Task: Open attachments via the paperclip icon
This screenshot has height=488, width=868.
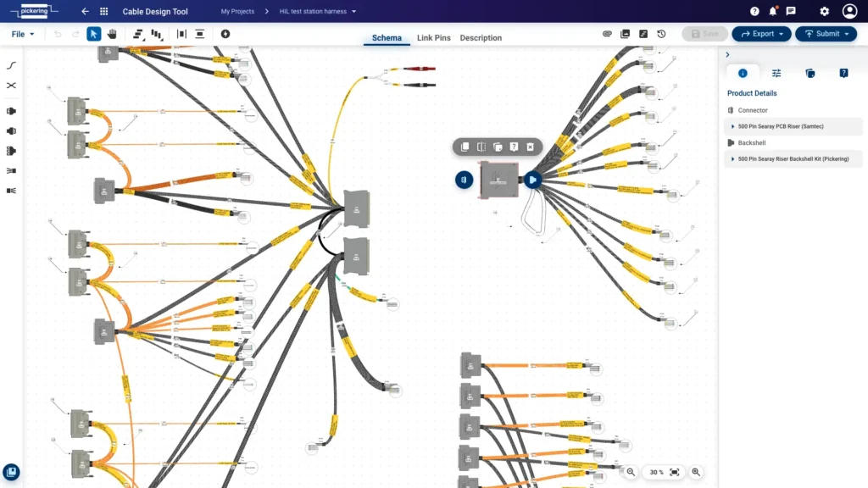Action: click(607, 34)
